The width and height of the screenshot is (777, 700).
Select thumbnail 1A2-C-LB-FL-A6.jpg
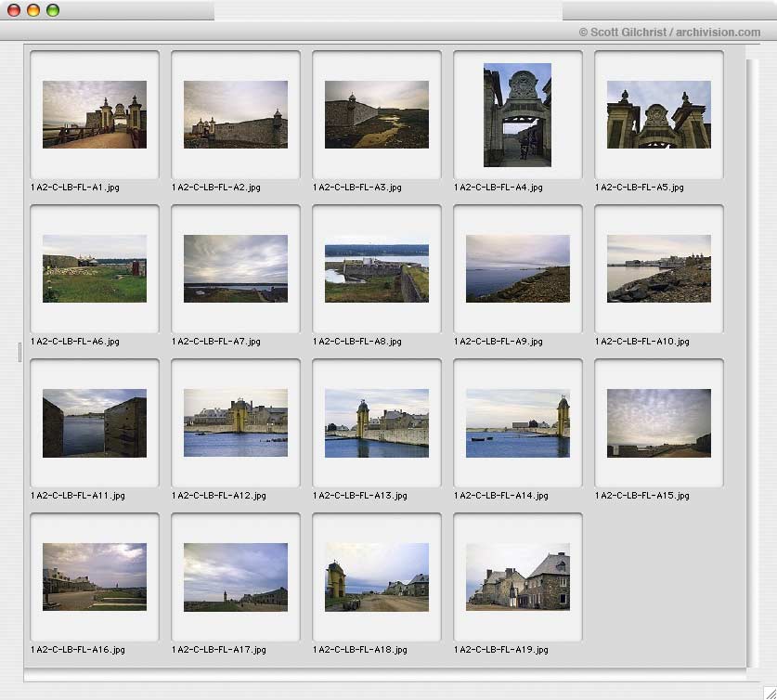pos(95,268)
